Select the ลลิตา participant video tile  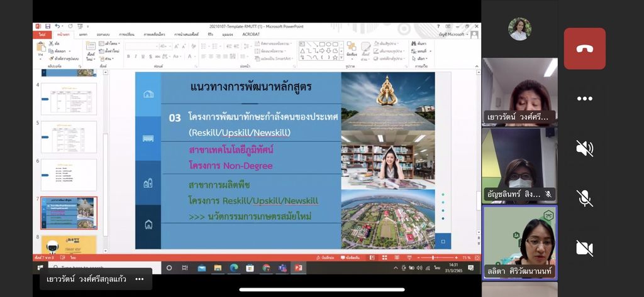(519, 242)
